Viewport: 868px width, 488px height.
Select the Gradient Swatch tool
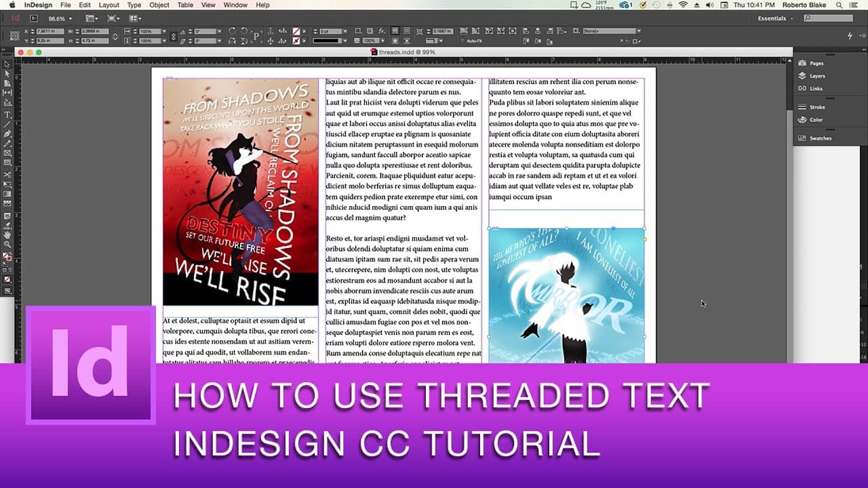[x=7, y=193]
